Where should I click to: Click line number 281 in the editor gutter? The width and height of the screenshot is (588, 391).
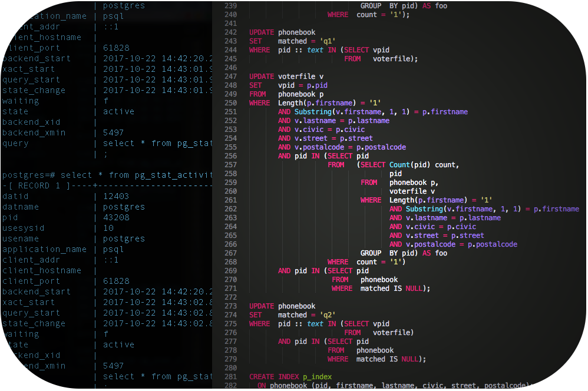pyautogui.click(x=231, y=377)
